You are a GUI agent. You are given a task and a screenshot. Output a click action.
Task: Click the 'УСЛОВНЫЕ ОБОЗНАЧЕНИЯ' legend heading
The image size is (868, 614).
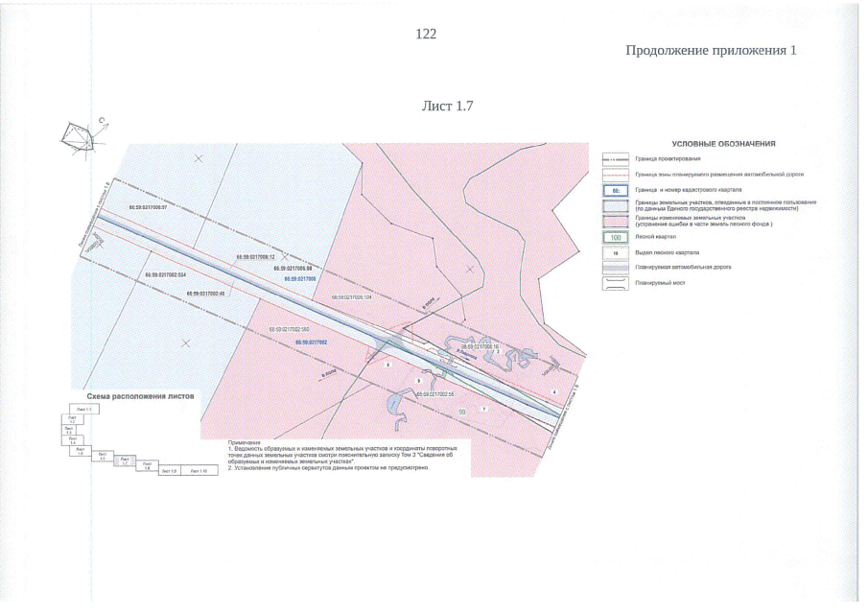coord(723,144)
